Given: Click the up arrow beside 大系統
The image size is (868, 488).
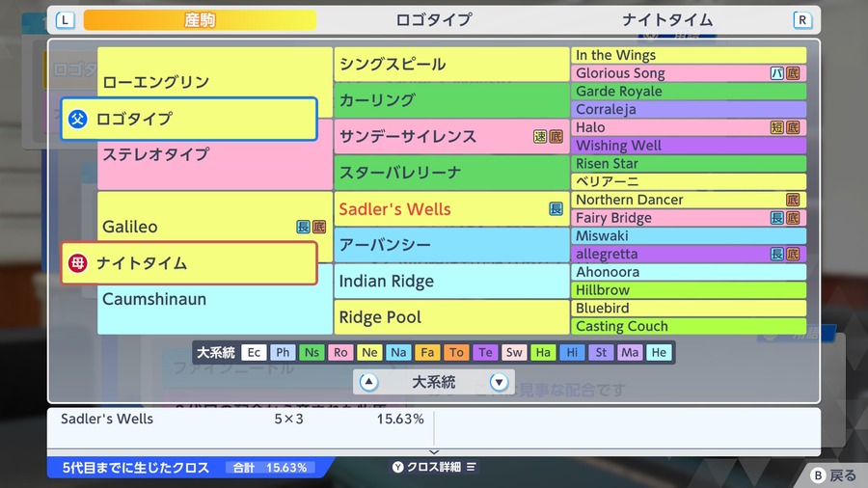Looking at the screenshot, I should tap(368, 382).
